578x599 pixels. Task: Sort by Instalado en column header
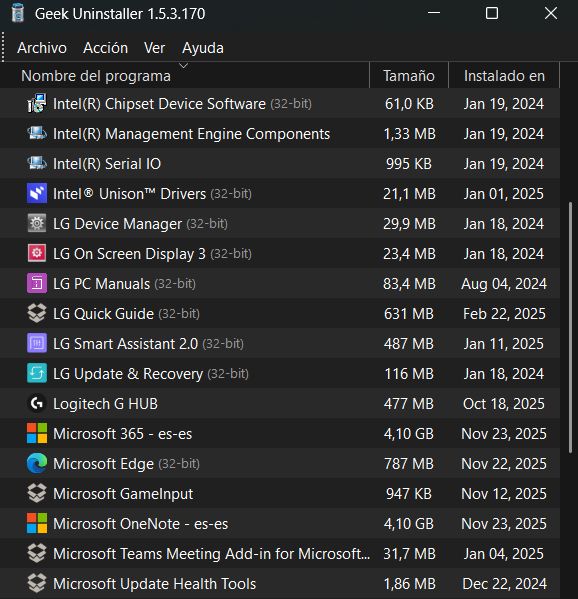coord(504,76)
